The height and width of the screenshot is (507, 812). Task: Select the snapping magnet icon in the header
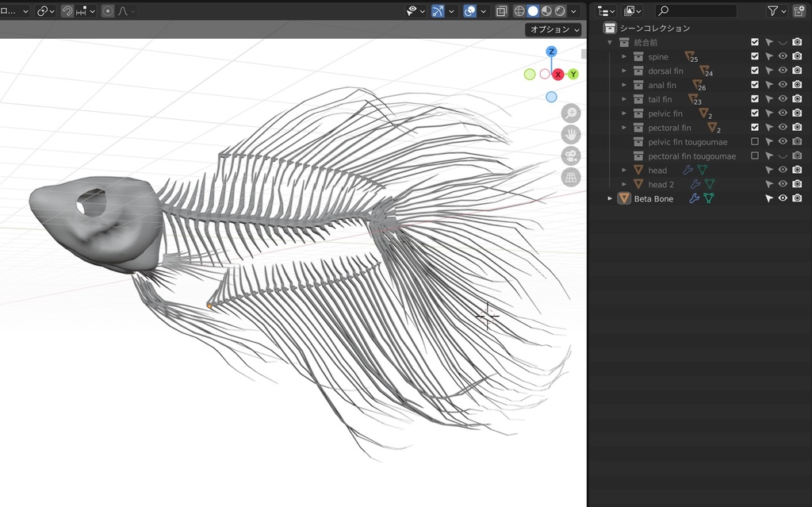(68, 10)
